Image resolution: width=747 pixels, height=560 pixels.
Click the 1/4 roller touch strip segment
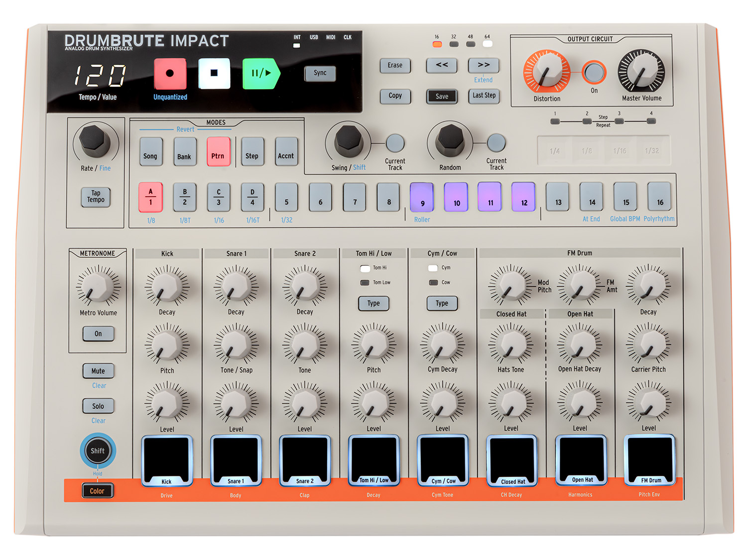pyautogui.click(x=555, y=150)
